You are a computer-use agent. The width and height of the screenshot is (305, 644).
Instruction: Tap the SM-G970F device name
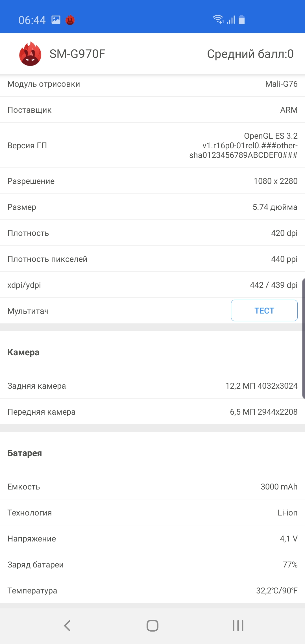click(x=77, y=54)
